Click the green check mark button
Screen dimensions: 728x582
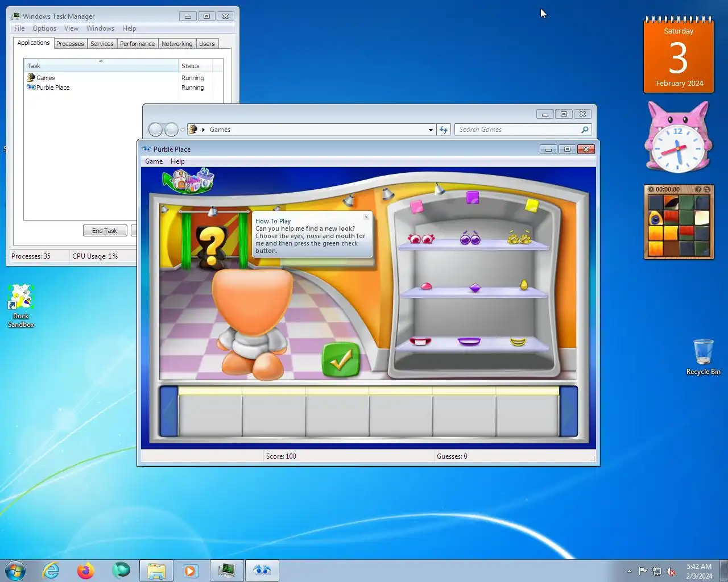(341, 359)
